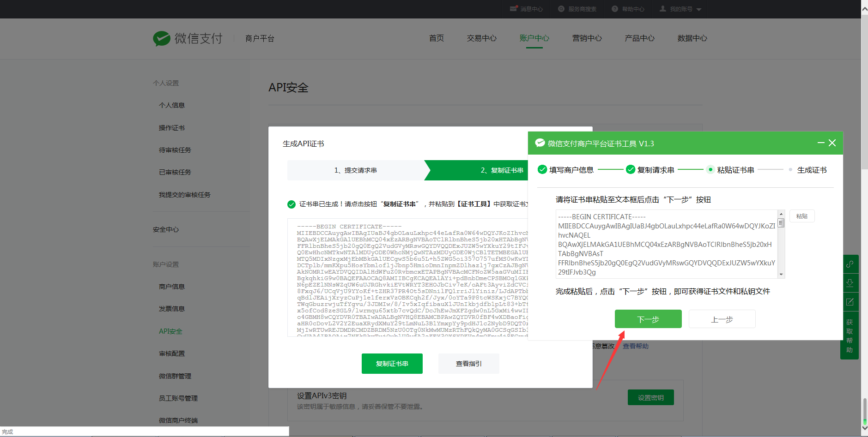
Task: Click the 填写商户信息 completed step check icon
Action: [x=542, y=170]
